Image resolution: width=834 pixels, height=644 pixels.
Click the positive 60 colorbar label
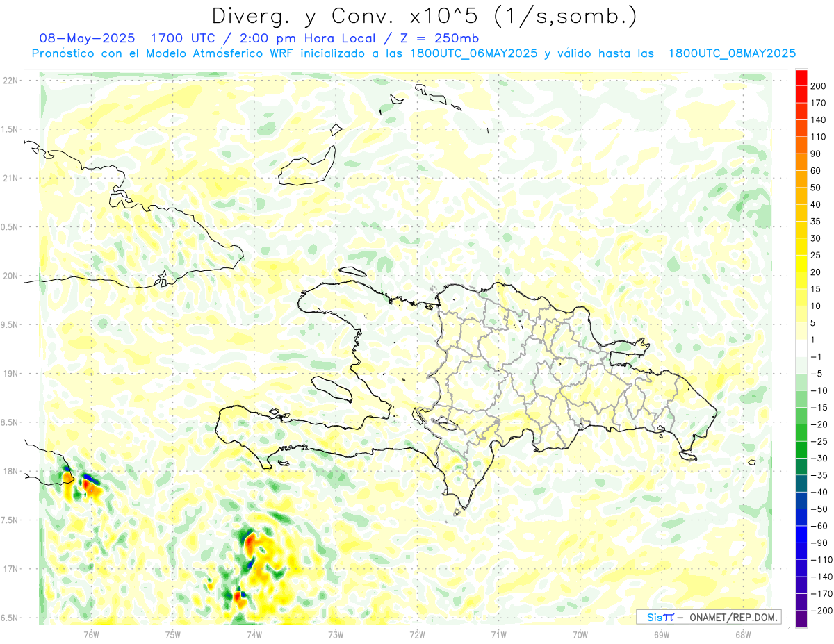tap(816, 170)
